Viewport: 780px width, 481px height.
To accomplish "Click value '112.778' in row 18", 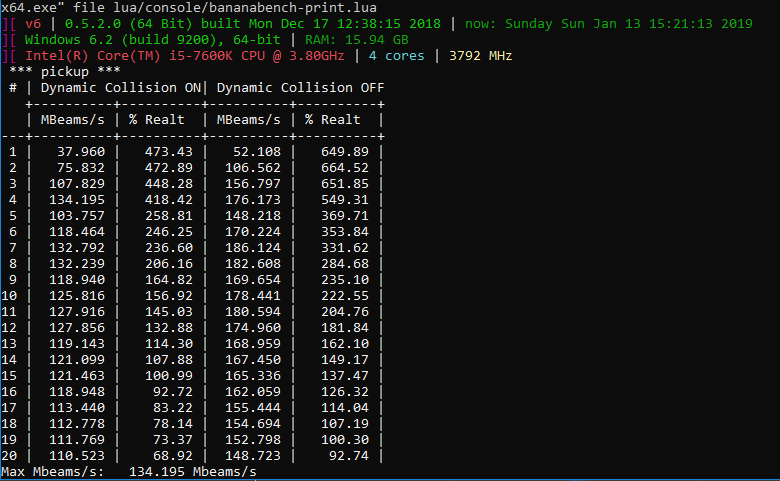I will [77, 424].
